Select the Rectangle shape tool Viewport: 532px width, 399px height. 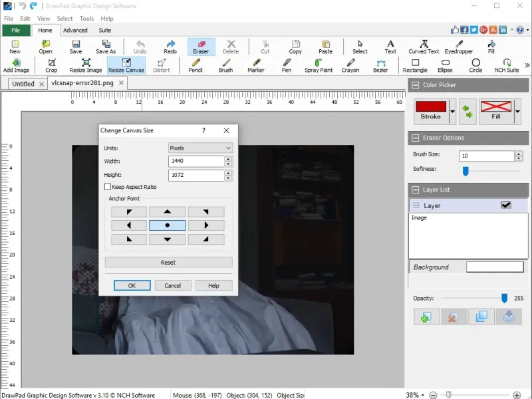(x=415, y=65)
